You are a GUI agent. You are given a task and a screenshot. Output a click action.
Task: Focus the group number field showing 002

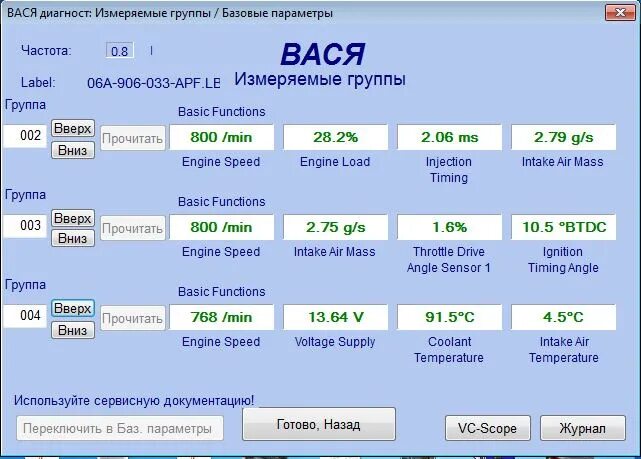pyautogui.click(x=25, y=136)
